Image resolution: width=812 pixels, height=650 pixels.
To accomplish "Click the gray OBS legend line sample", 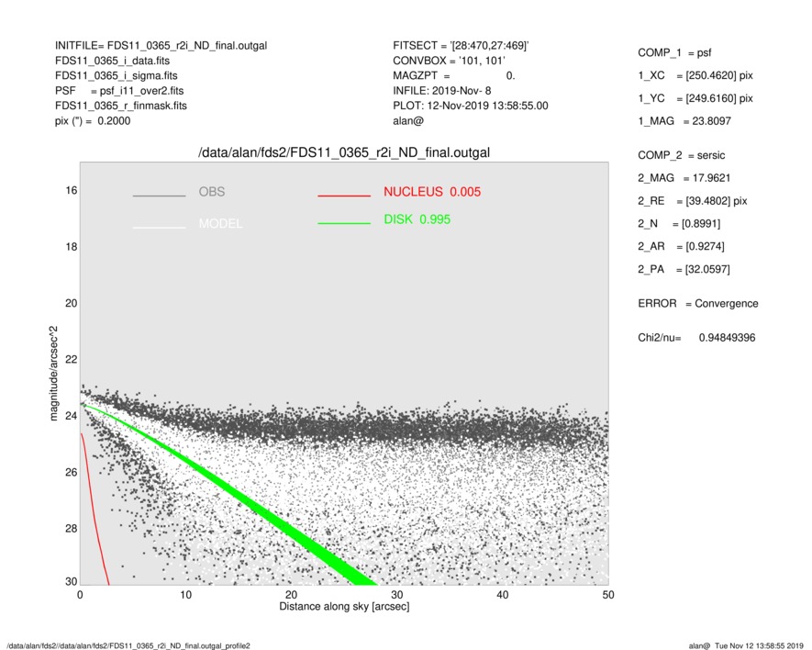I will tap(159, 196).
